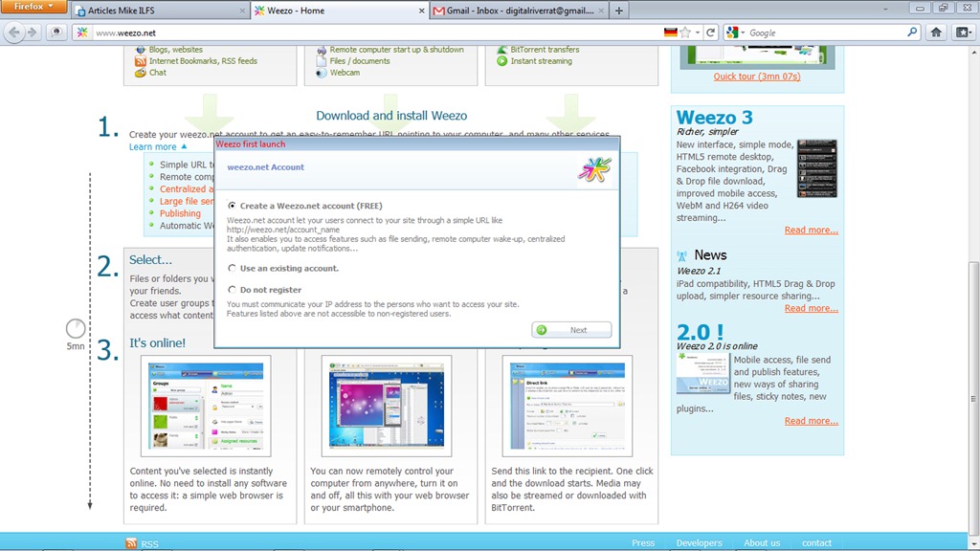
Task: Click the Google search input field
Action: coord(825,33)
